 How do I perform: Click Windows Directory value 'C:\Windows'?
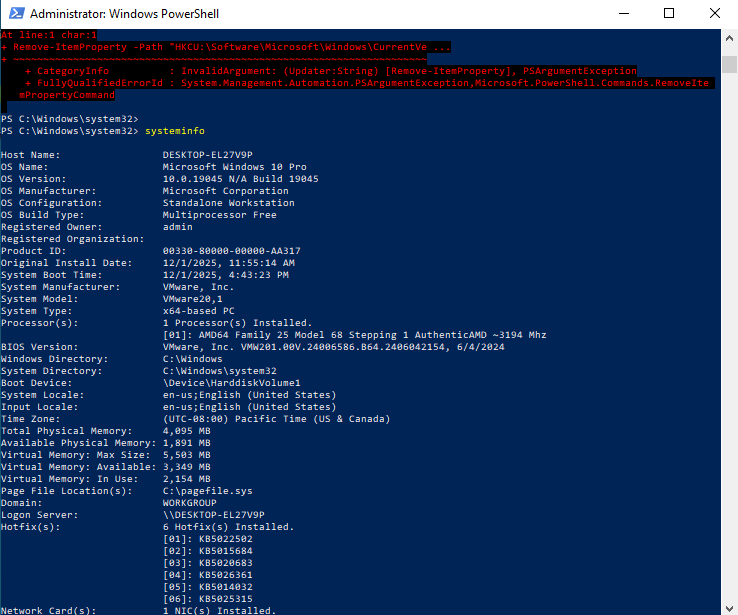pos(193,359)
